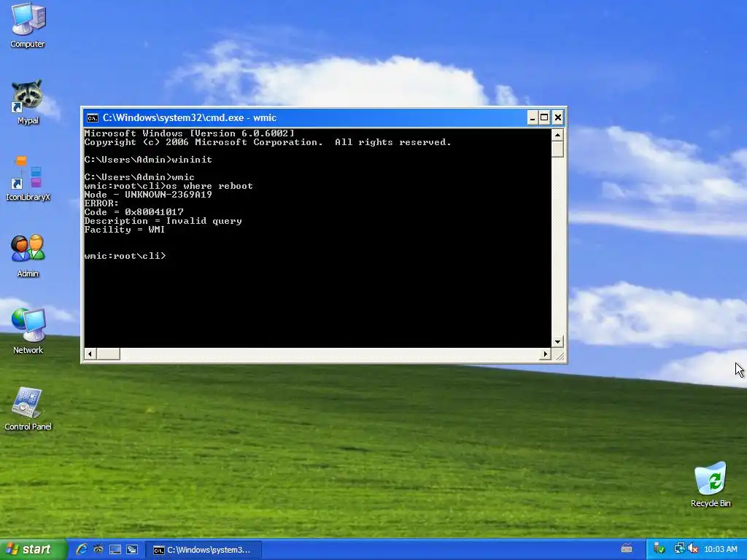747x560 pixels.
Task: Click the 10:03 AM system clock
Action: tap(721, 550)
